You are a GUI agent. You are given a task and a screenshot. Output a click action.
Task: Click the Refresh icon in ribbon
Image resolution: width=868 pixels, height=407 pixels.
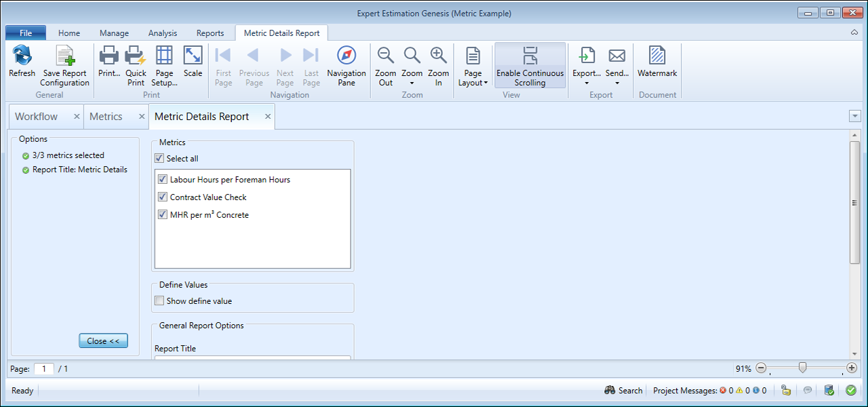point(22,57)
